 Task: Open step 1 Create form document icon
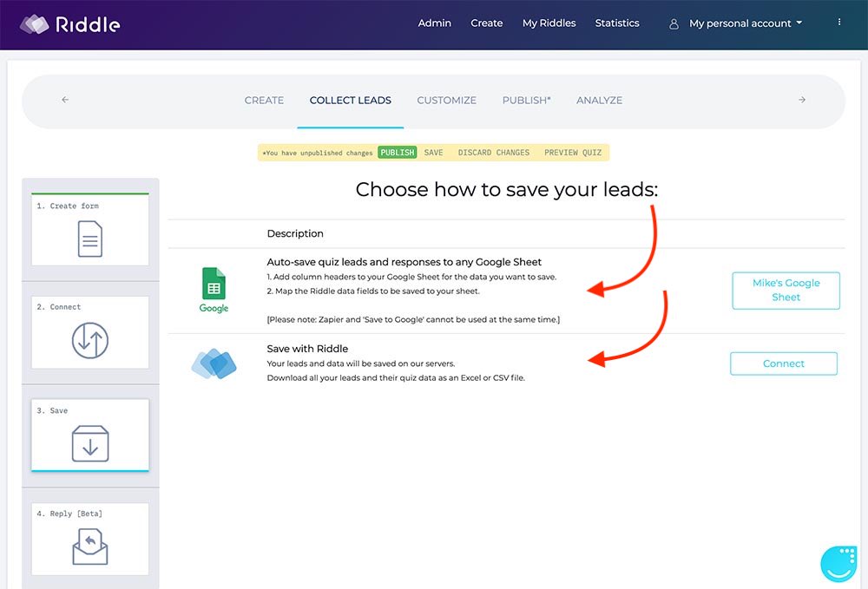[x=90, y=239]
